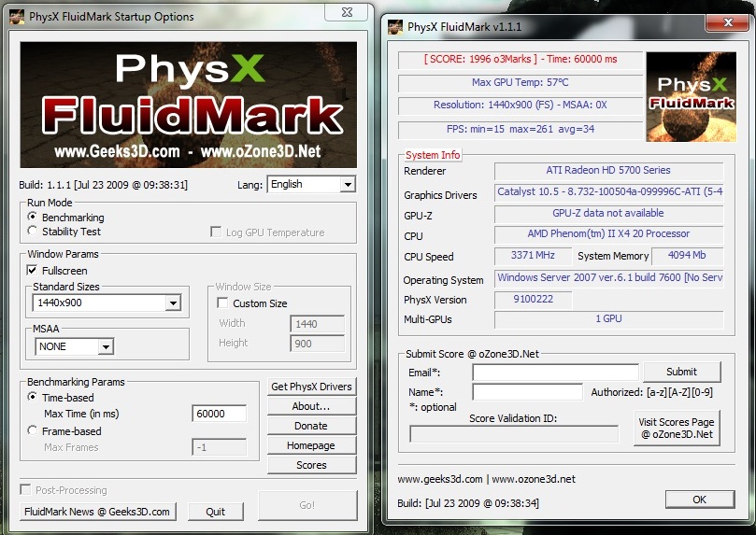Click the Get PhysX Drivers button
The image size is (756, 535).
[x=311, y=387]
